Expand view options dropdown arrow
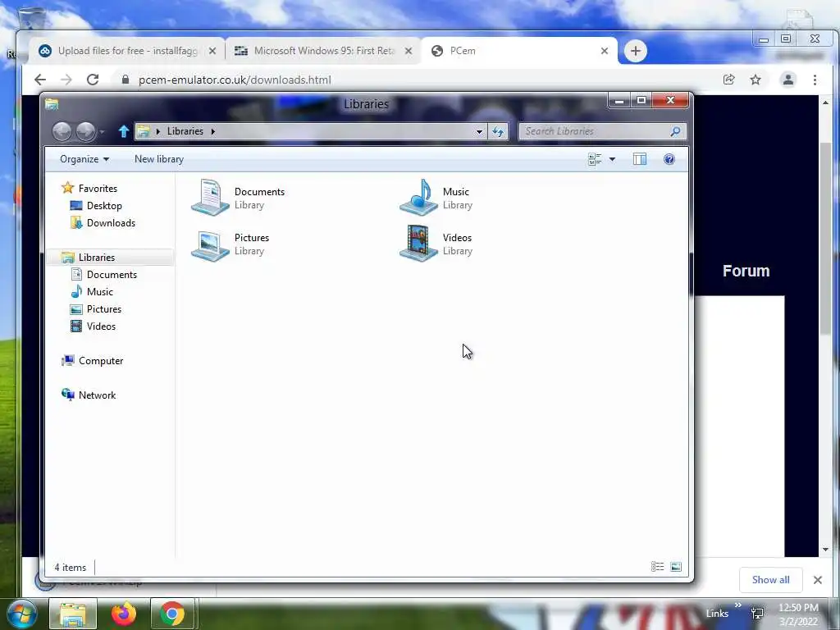840x630 pixels. 612,159
